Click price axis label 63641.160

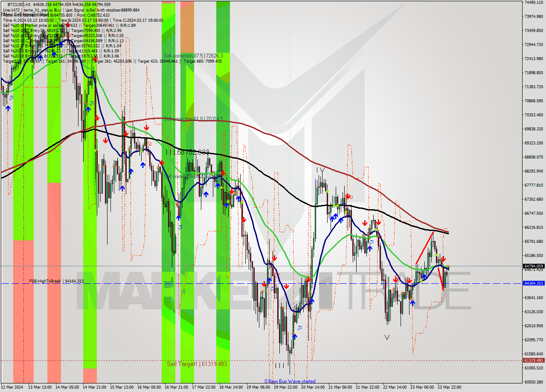point(534,297)
